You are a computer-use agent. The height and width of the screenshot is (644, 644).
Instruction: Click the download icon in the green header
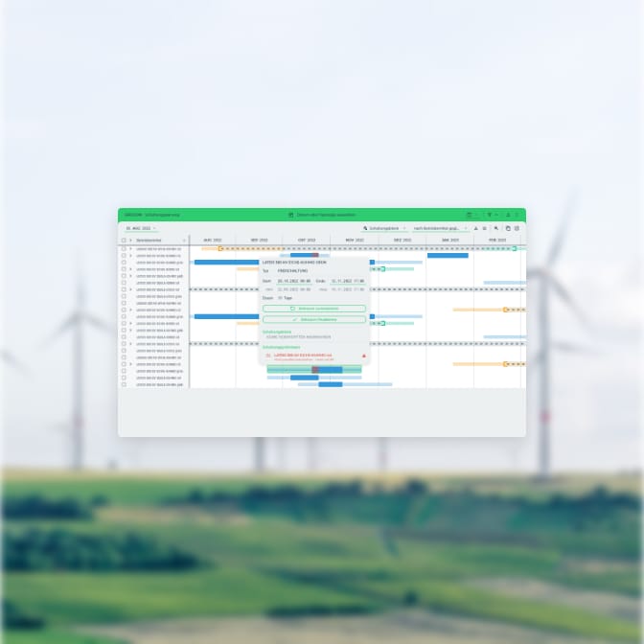[507, 215]
